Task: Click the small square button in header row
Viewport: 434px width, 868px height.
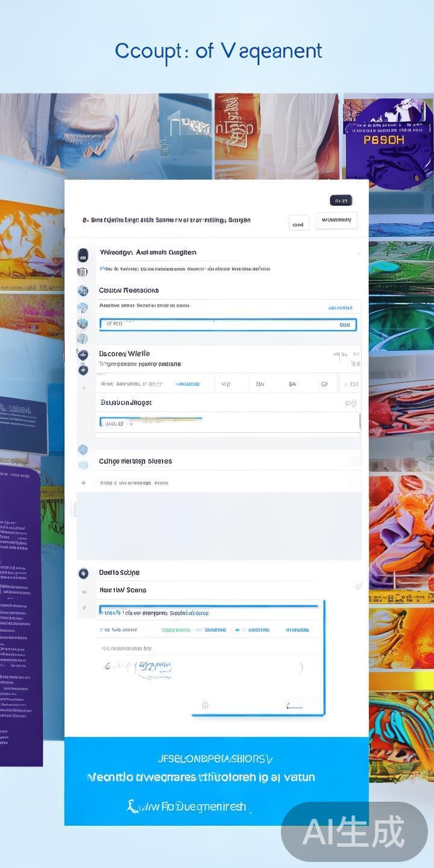Action: click(x=299, y=223)
